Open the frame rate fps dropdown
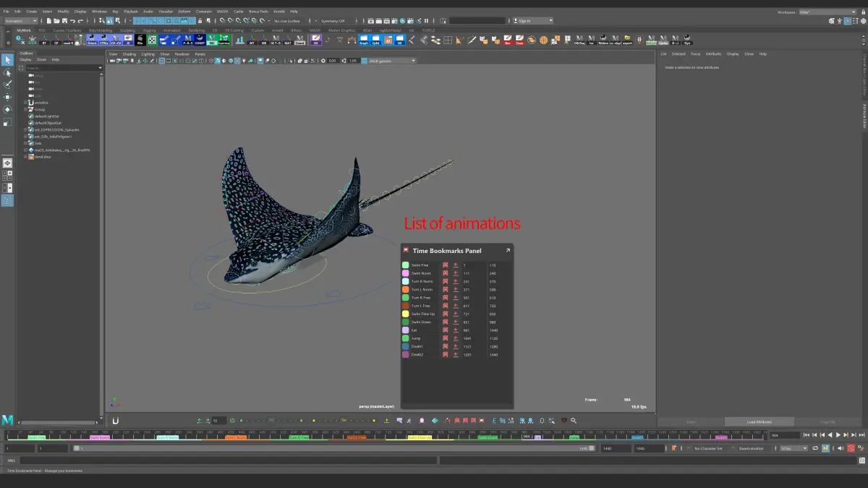Image resolution: width=868 pixels, height=488 pixels. pos(793,448)
